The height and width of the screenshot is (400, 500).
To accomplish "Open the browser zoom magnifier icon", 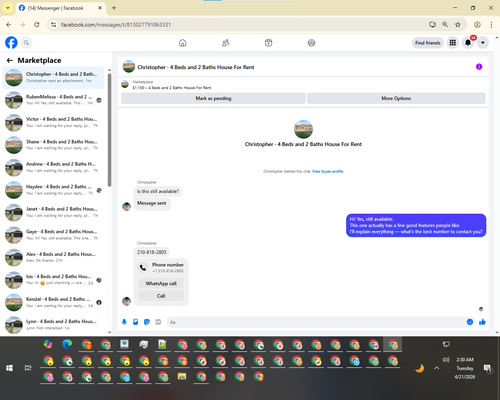I will pos(445,24).
